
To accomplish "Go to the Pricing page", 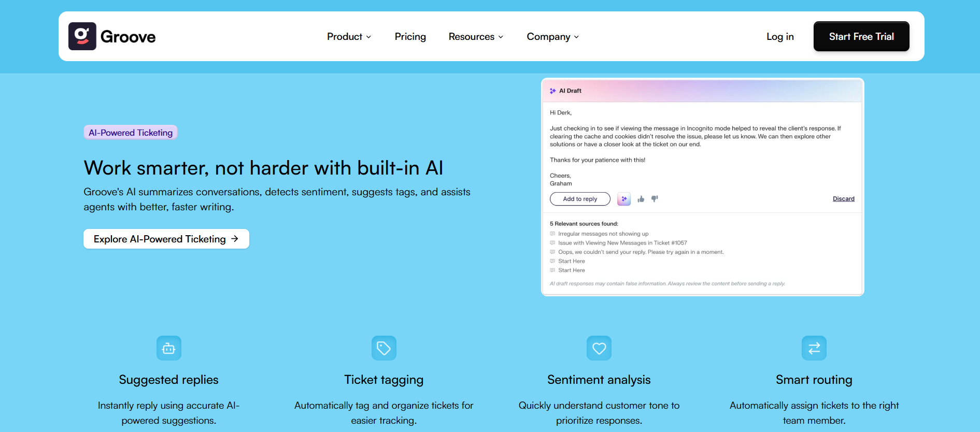I will tap(410, 37).
